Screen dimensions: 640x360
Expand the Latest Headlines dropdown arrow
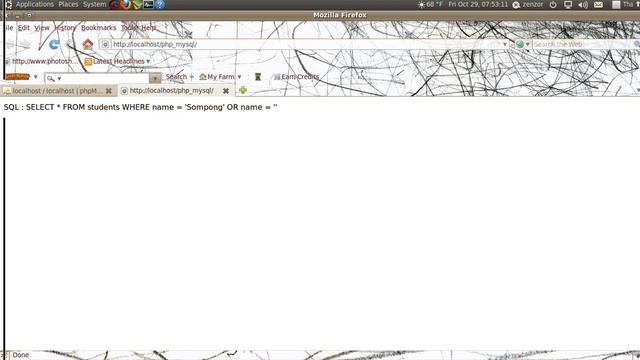coord(148,61)
